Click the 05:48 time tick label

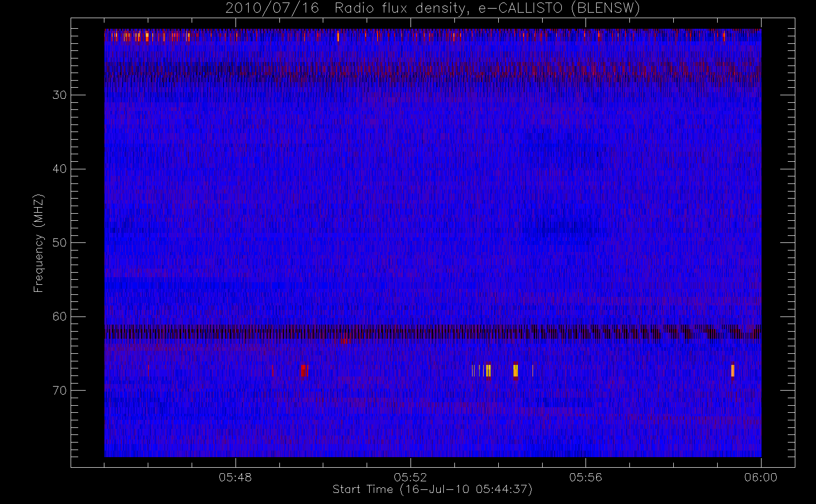coord(236,477)
